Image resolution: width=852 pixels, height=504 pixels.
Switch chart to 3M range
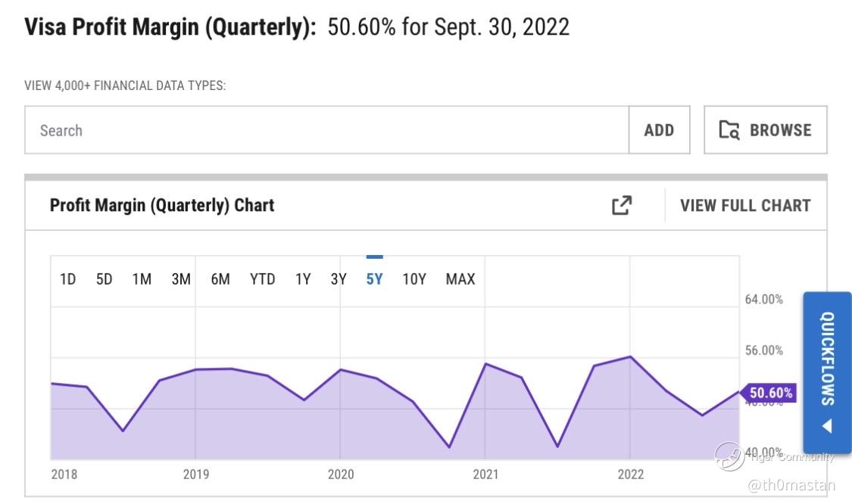(x=181, y=279)
